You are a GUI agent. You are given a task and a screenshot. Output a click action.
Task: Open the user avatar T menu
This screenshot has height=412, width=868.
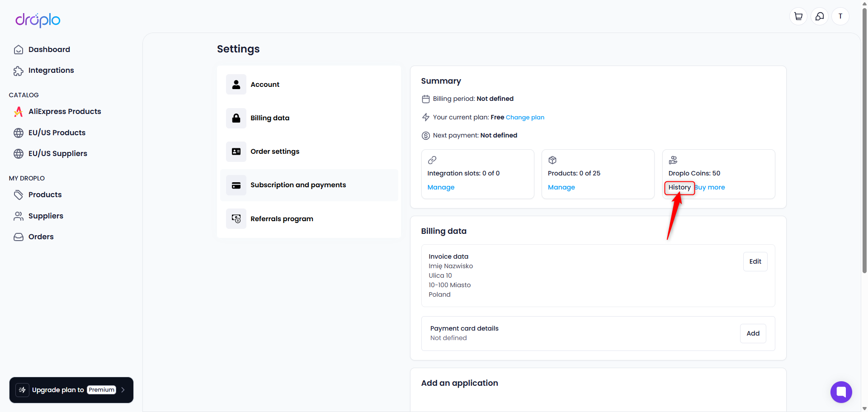coord(840,16)
